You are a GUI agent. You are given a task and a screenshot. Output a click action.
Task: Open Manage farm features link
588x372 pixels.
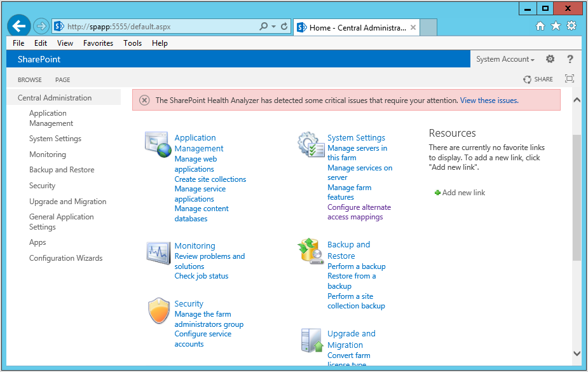point(349,192)
